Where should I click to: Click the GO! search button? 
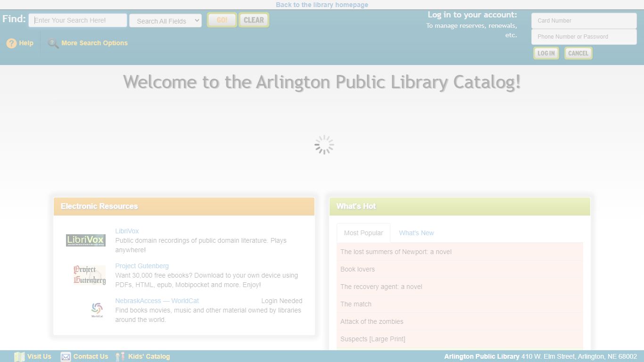tap(222, 20)
